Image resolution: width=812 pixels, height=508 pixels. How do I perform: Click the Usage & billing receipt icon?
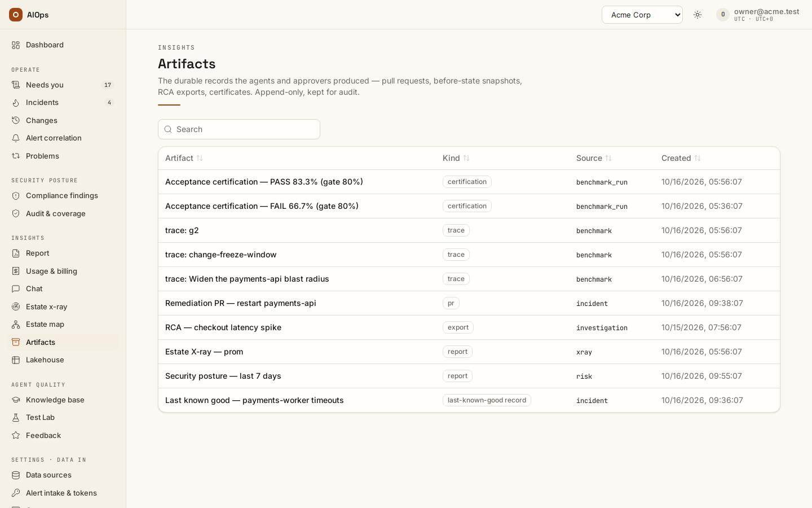coord(16,271)
